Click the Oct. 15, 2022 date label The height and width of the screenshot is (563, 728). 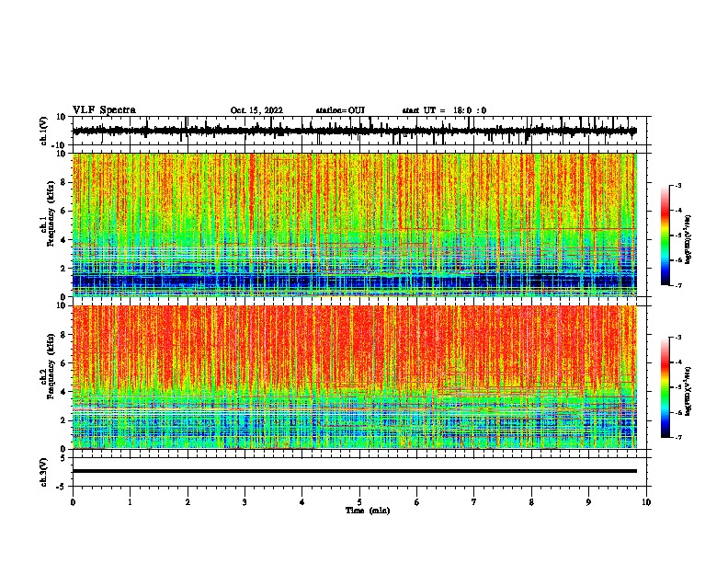click(x=256, y=110)
